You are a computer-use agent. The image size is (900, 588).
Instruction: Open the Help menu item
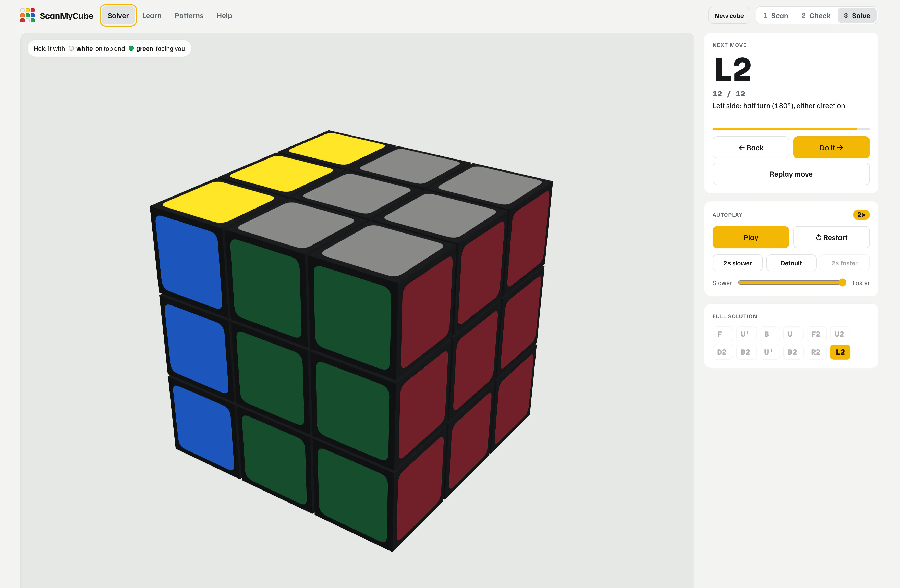(x=224, y=16)
